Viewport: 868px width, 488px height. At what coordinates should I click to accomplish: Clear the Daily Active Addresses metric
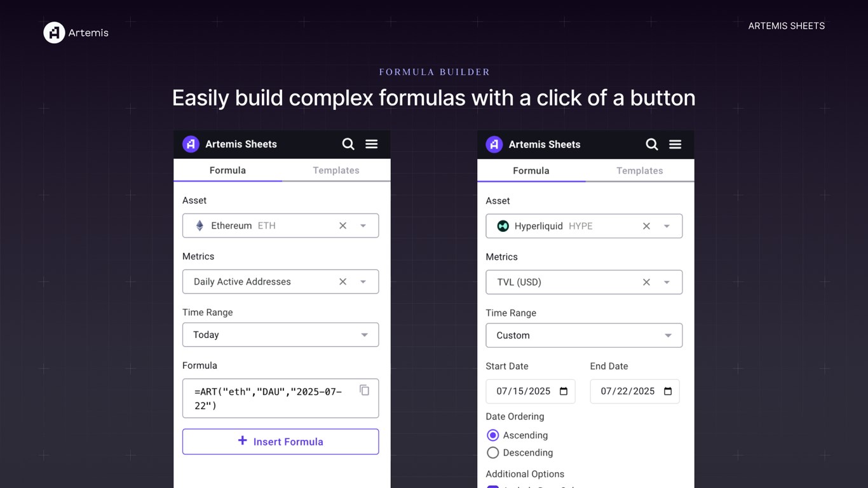[x=342, y=281]
